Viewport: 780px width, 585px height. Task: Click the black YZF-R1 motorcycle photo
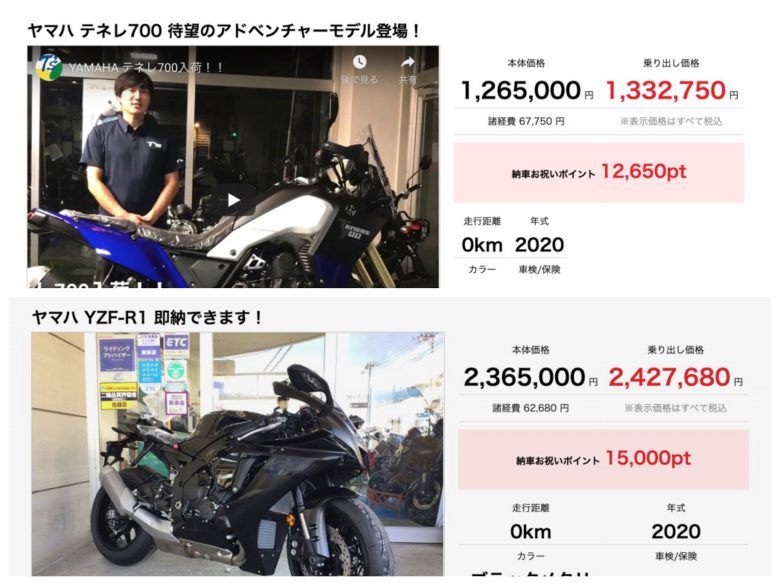point(237,454)
